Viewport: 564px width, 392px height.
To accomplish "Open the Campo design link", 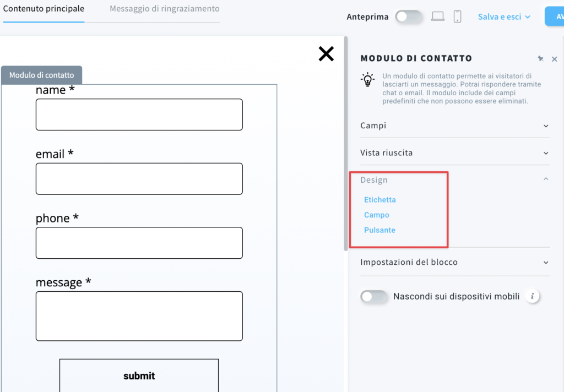I will [x=377, y=215].
